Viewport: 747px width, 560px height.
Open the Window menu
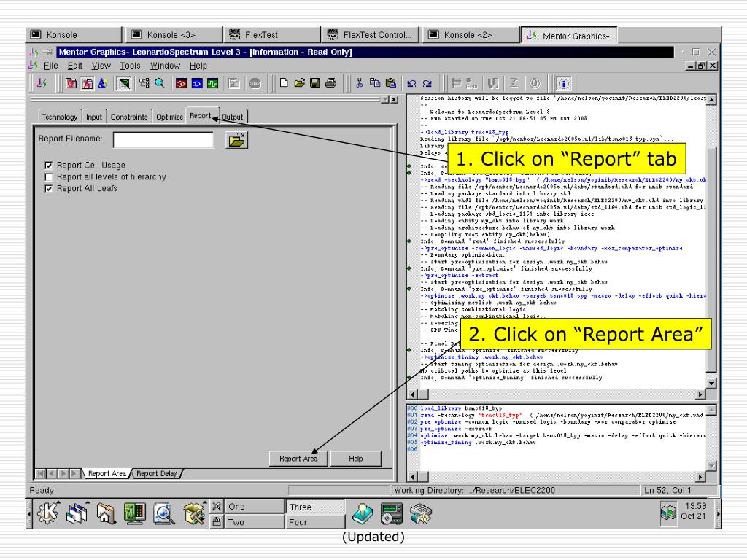tap(166, 66)
